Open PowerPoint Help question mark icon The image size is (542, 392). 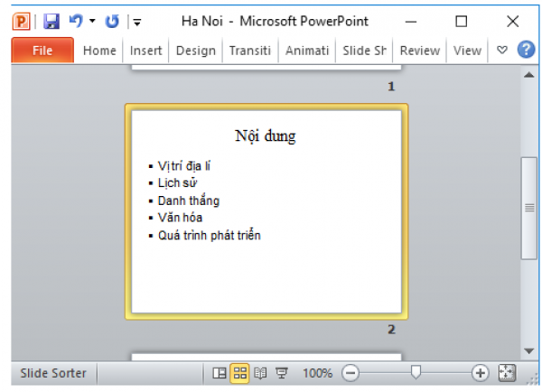coord(526,51)
